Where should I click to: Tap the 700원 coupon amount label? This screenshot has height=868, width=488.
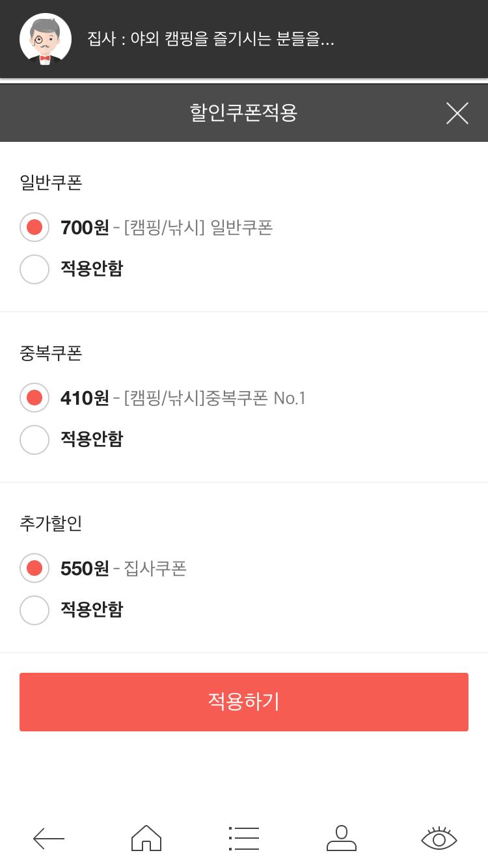[85, 228]
